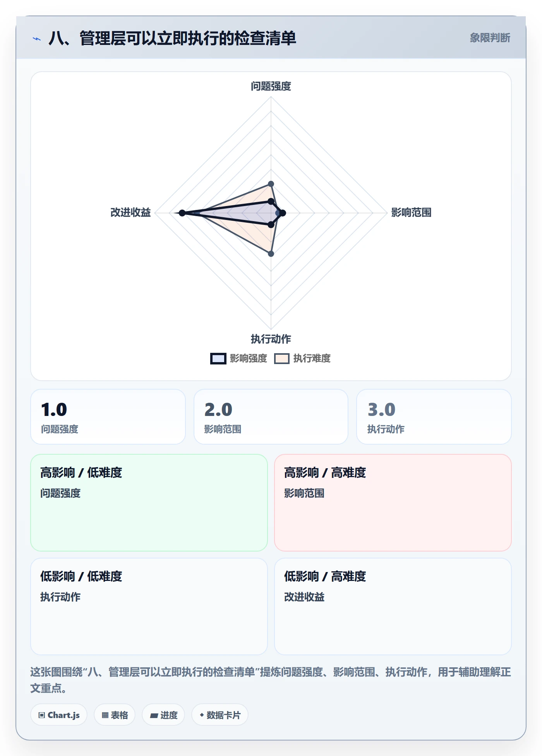
Task: Click the 问题强度 radar axis label
Action: coord(271,86)
